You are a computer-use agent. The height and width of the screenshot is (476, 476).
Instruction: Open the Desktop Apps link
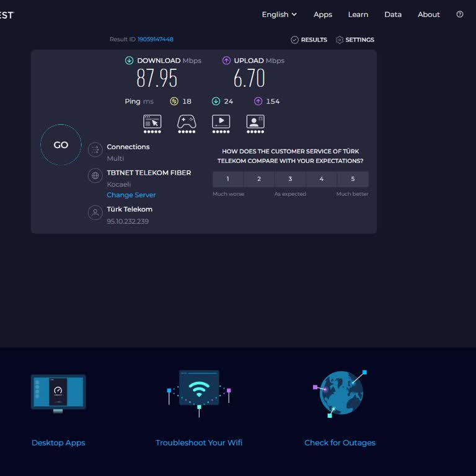coord(58,443)
